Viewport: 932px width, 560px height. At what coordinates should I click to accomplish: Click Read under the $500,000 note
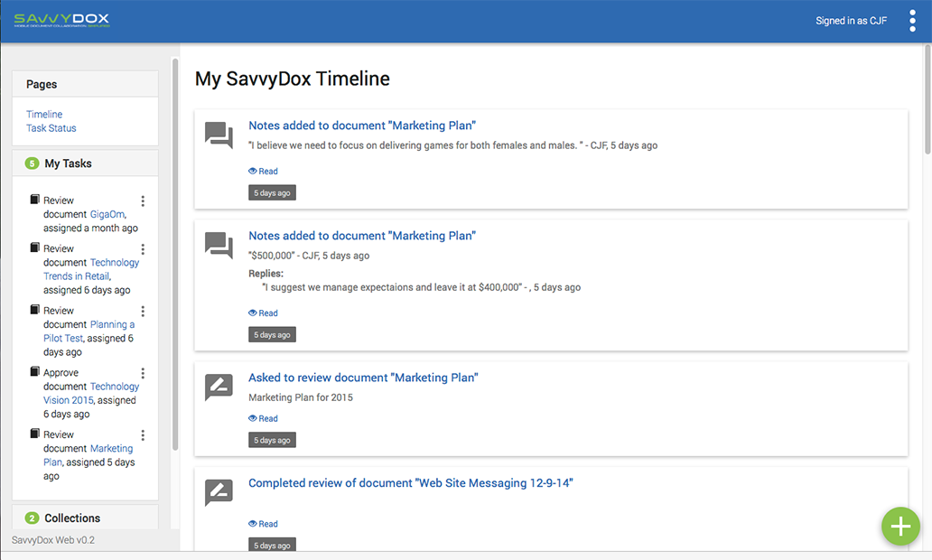pos(263,313)
